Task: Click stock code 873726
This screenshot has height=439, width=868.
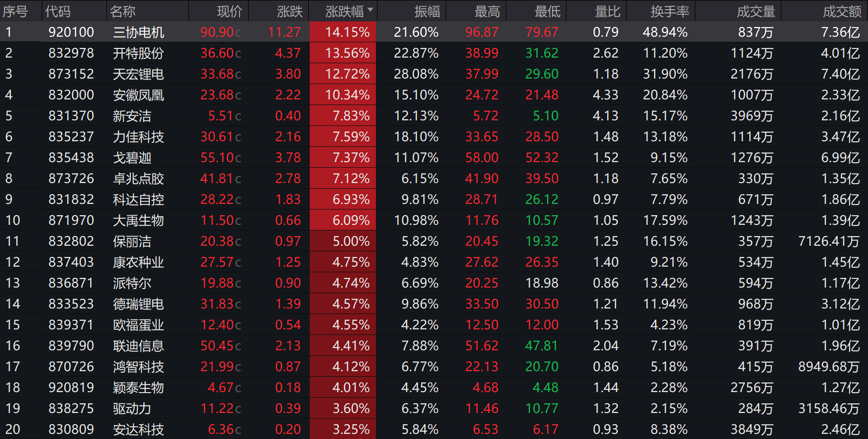Action: pyautogui.click(x=71, y=178)
